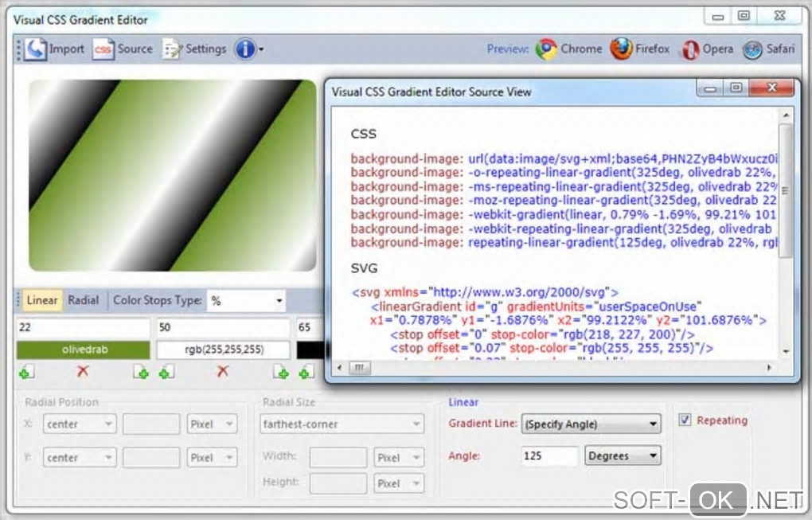
Task: Preview the gradient in Firefox
Action: [x=621, y=49]
